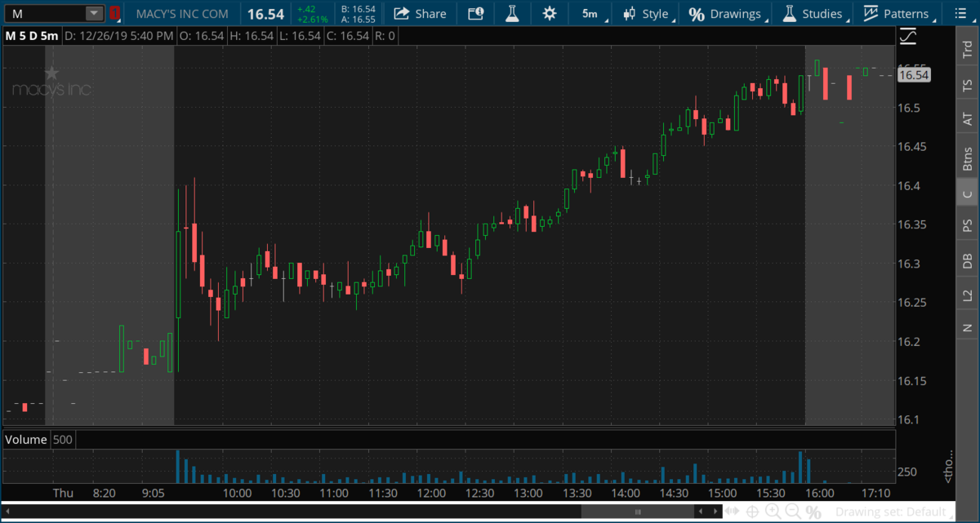Click the zoom in magnifier

click(x=773, y=512)
